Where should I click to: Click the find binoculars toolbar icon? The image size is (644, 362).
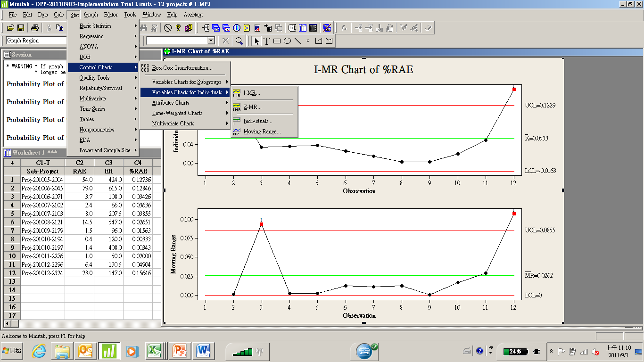coord(144,28)
